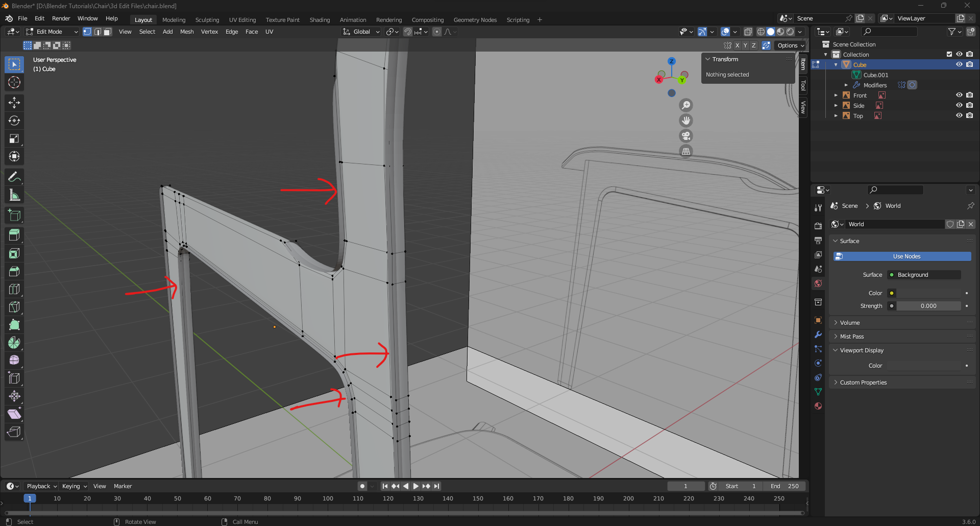
Task: Choose the Annotate pencil tool
Action: coord(14,177)
